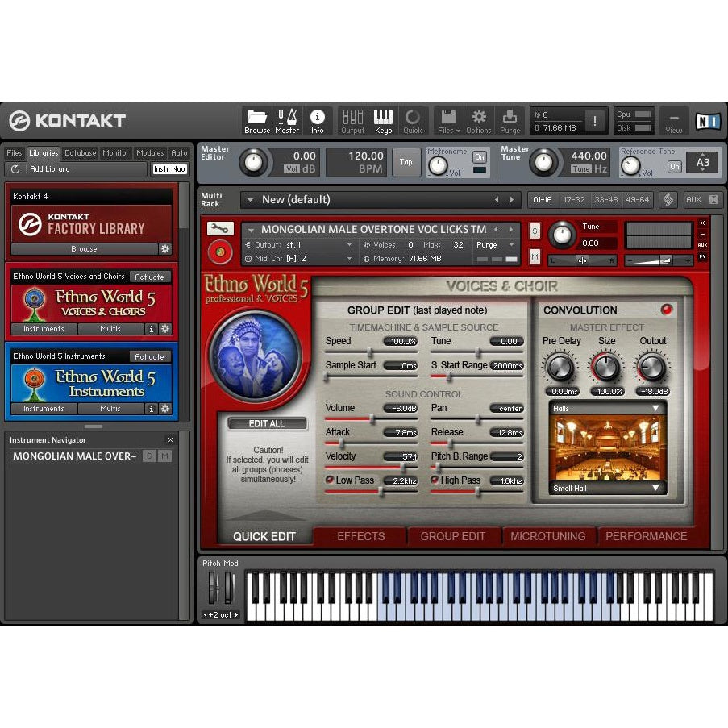Solo the Mongolian Male Overtone instrument
This screenshot has height=728, width=728.
pyautogui.click(x=535, y=231)
